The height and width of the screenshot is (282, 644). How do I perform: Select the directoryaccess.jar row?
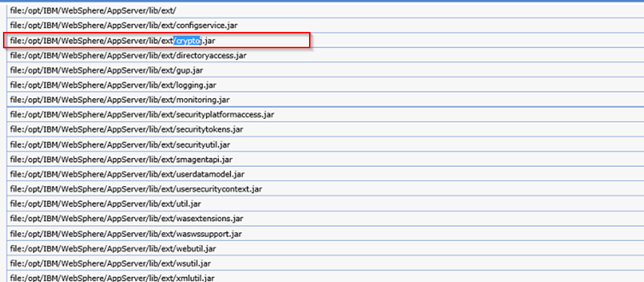click(325, 56)
